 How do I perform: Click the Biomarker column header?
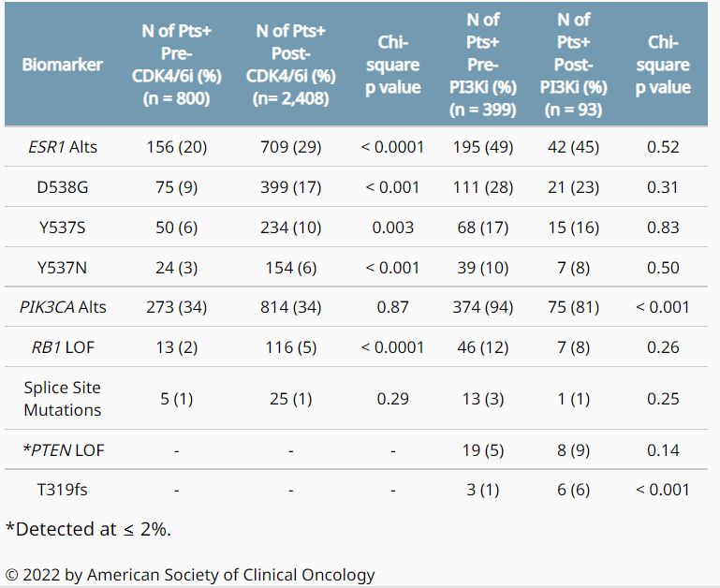pyautogui.click(x=57, y=66)
